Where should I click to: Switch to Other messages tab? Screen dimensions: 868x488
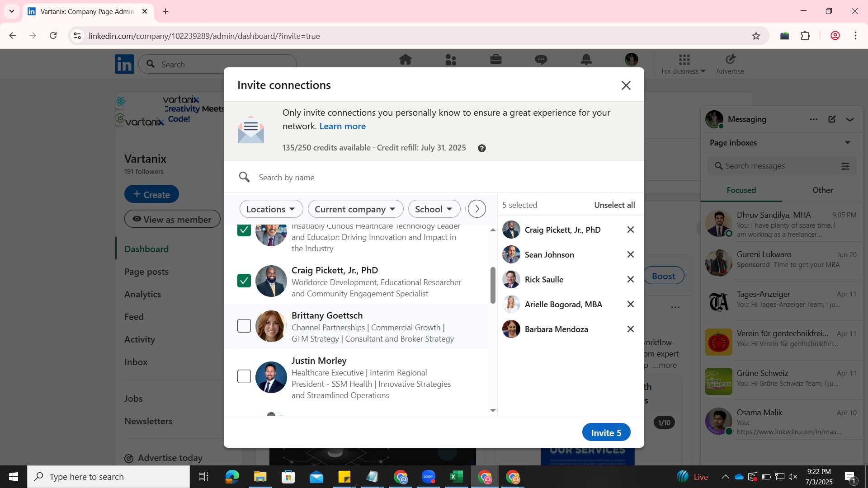click(x=822, y=190)
